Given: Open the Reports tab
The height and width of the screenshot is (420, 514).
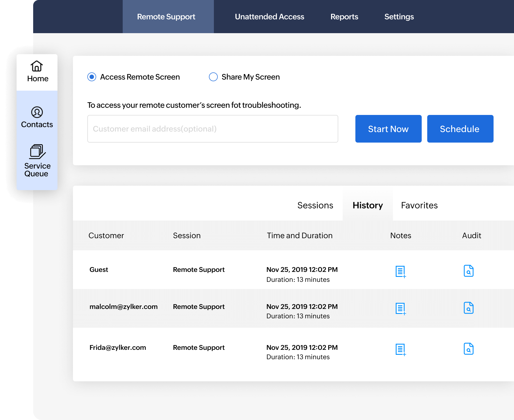Looking at the screenshot, I should coord(344,17).
